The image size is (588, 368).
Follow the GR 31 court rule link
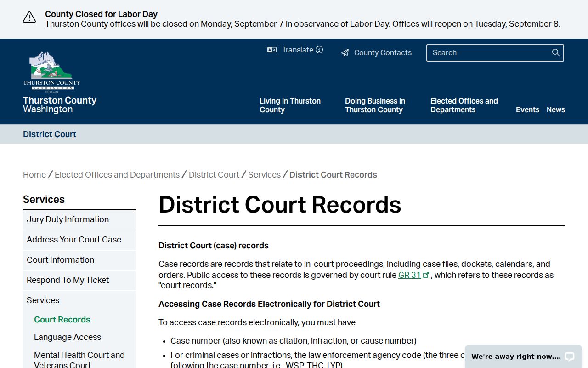pyautogui.click(x=410, y=275)
